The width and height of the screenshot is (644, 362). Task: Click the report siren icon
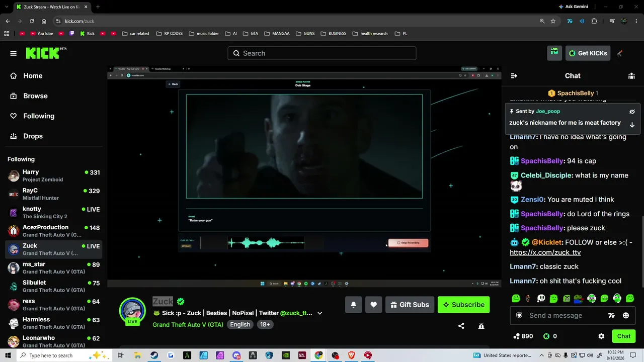coord(481,326)
